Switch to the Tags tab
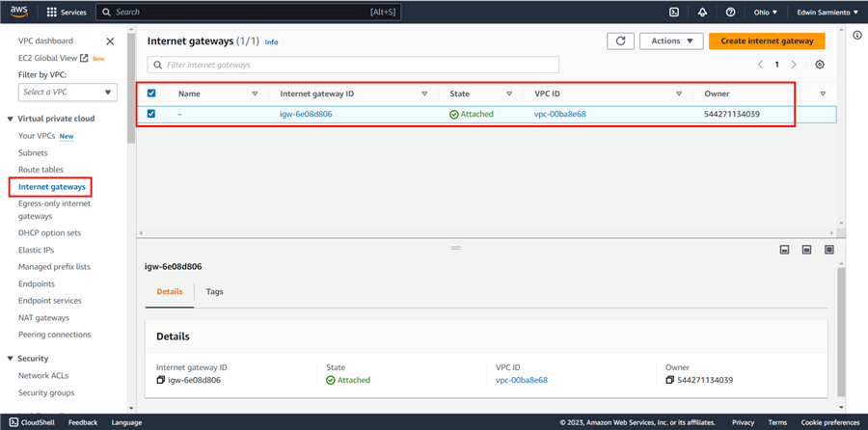 pos(214,291)
